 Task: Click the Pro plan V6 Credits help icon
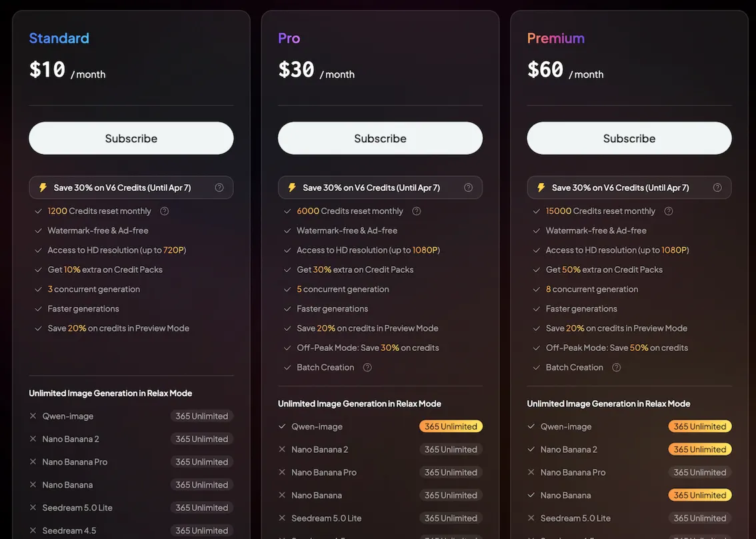[468, 187]
